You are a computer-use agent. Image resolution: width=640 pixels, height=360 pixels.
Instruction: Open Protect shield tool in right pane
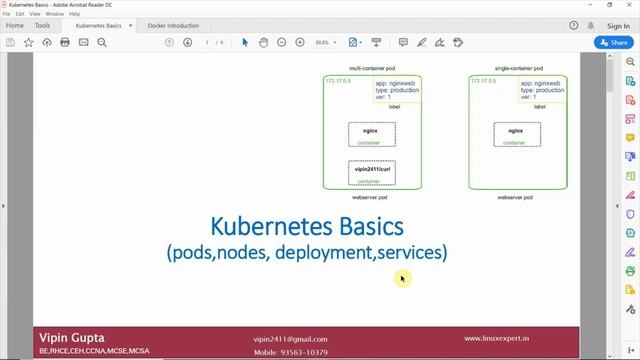tap(630, 214)
